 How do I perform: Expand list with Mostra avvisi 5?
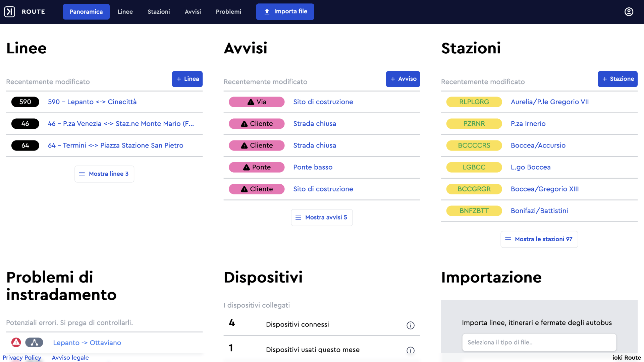pos(322,218)
